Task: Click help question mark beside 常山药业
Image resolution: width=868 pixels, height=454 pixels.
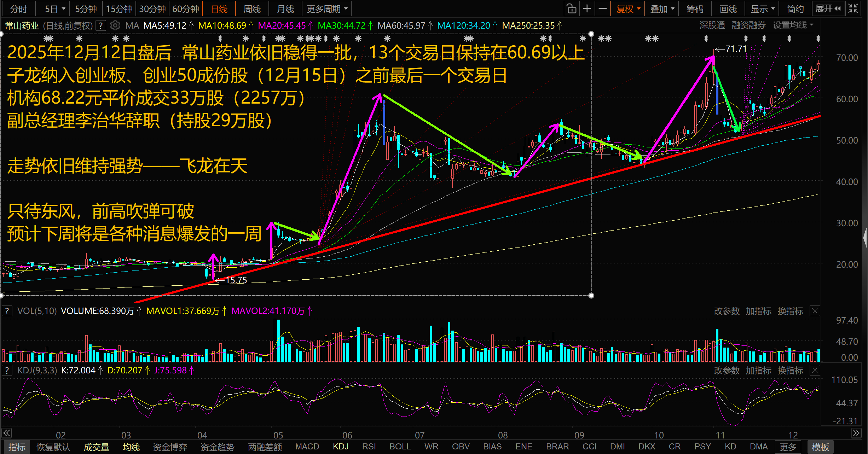Action: pyautogui.click(x=101, y=25)
